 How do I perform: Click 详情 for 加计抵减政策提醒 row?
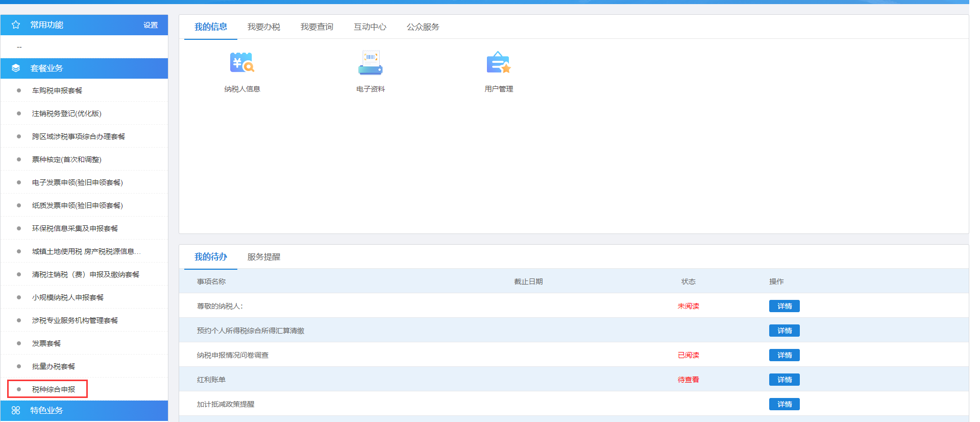click(x=785, y=404)
